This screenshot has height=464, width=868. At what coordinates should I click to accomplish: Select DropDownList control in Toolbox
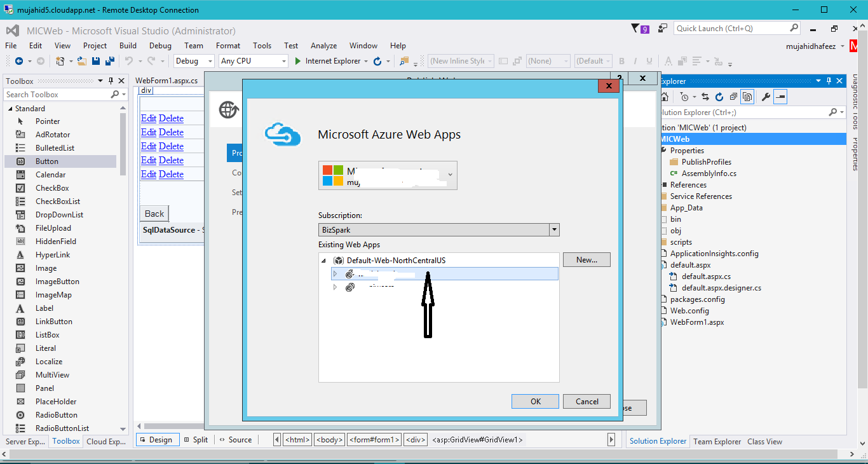pos(60,215)
